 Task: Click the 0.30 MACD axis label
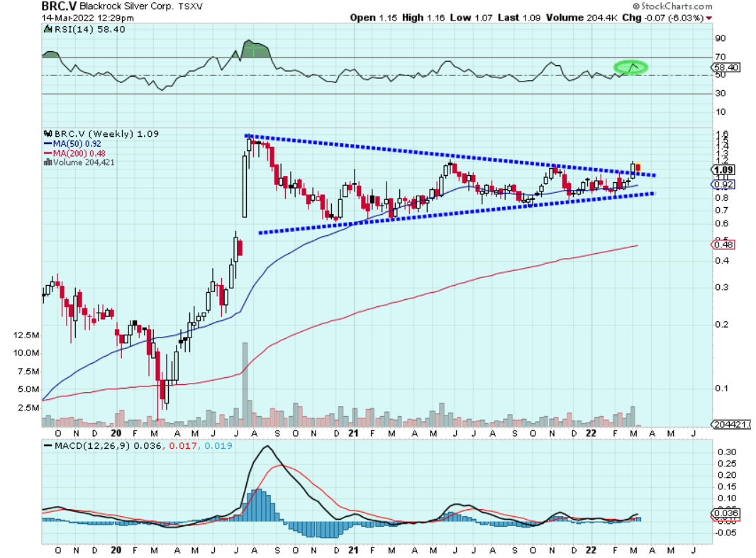(x=727, y=452)
